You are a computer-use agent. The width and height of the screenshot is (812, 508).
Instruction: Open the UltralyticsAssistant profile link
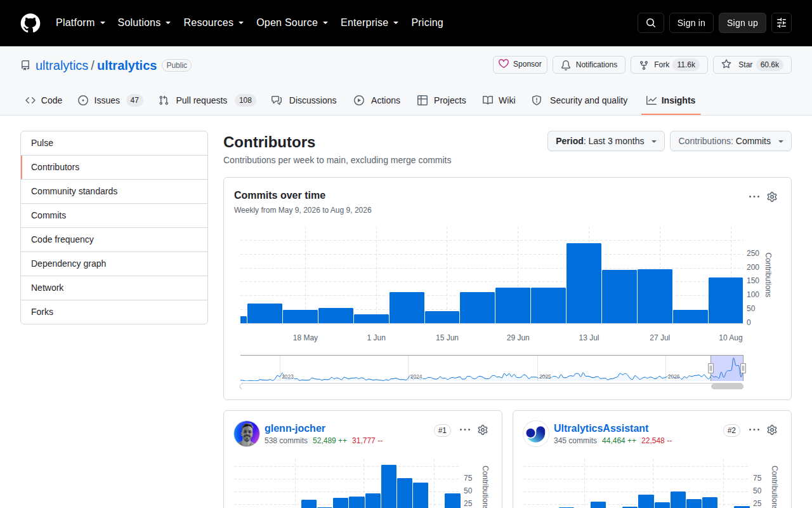601,428
